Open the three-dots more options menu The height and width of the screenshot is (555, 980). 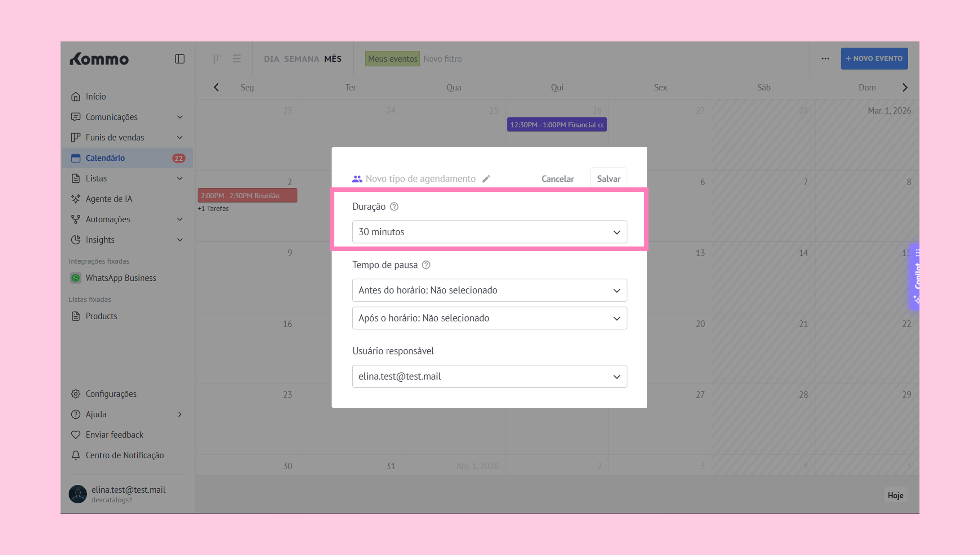[825, 59]
